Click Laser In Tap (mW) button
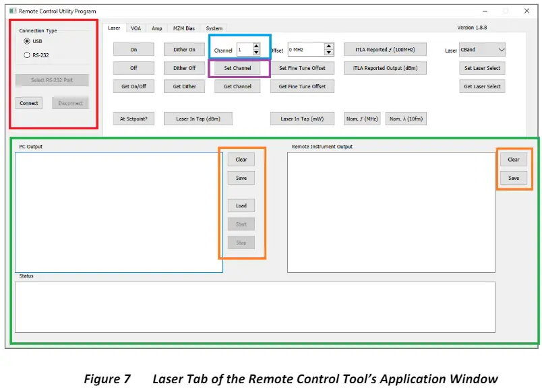Screen dimensions: 542x392 click(x=302, y=119)
